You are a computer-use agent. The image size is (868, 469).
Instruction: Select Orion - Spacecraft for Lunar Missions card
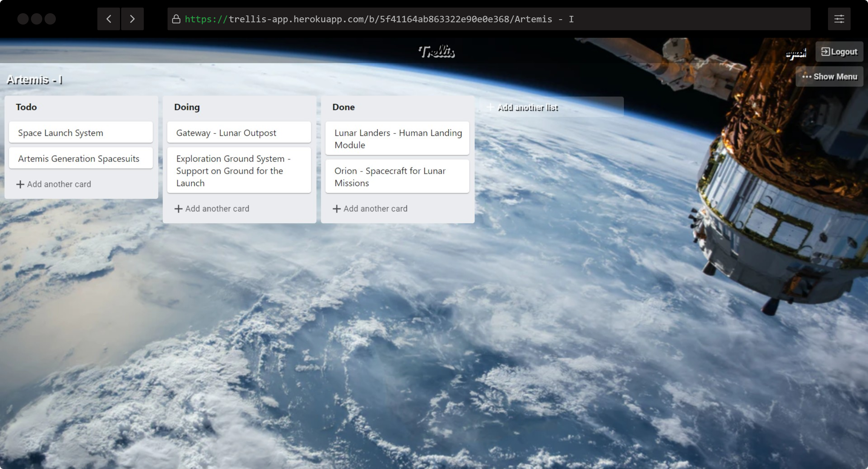(x=397, y=176)
